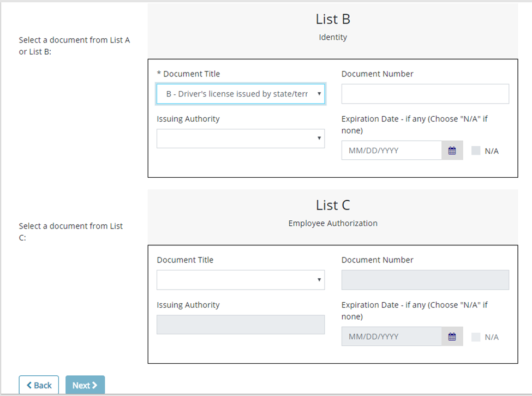Viewport: 532px width, 396px height.
Task: Check the N/A box in List B
Action: 476,151
